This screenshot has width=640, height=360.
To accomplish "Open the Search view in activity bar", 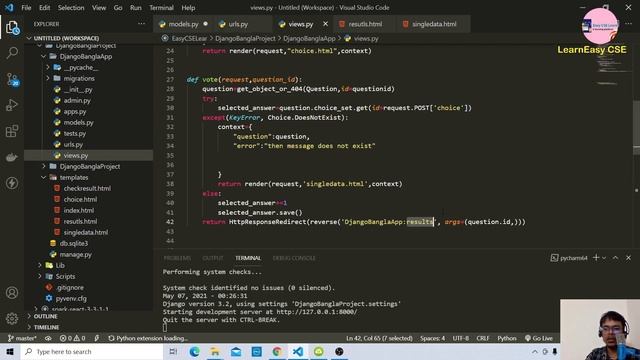I will (12, 53).
